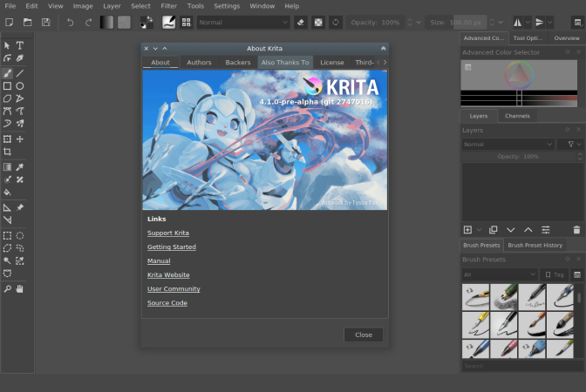Switch to the Channels tab

(x=517, y=116)
